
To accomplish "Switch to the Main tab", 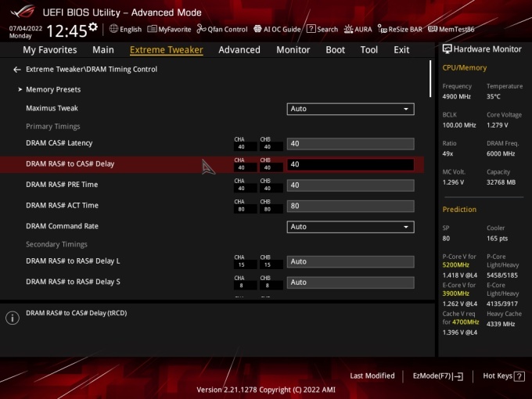I will tap(103, 50).
